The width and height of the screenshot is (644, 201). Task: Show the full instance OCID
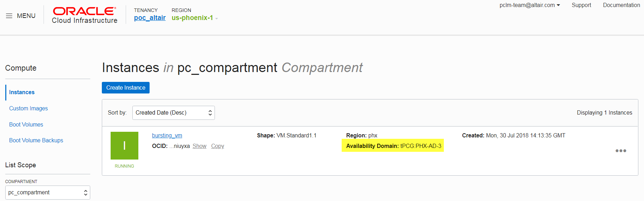[x=199, y=146]
